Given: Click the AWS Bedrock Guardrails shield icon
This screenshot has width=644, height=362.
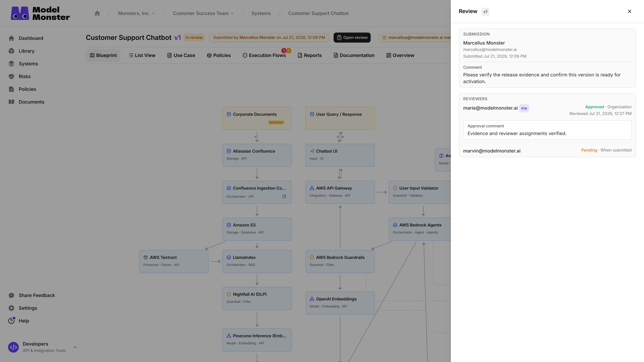Looking at the screenshot, I should 312,257.
